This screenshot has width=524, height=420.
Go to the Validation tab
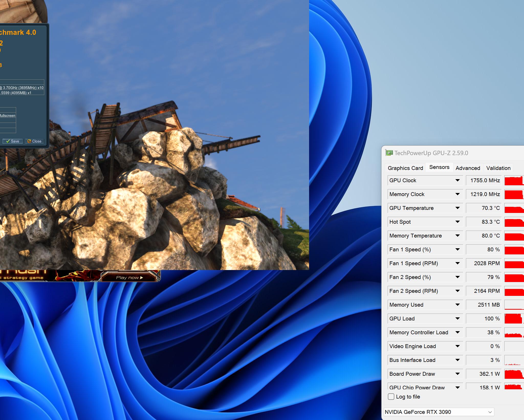[x=498, y=168]
